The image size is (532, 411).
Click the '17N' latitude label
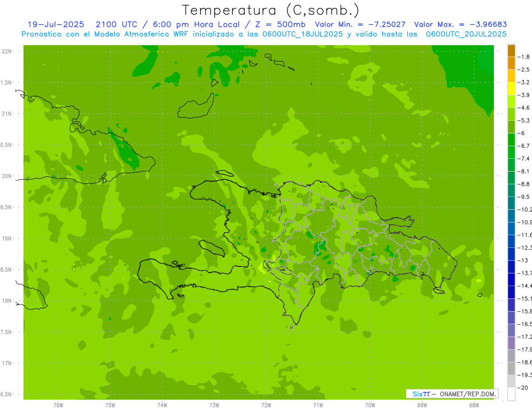coord(6,363)
